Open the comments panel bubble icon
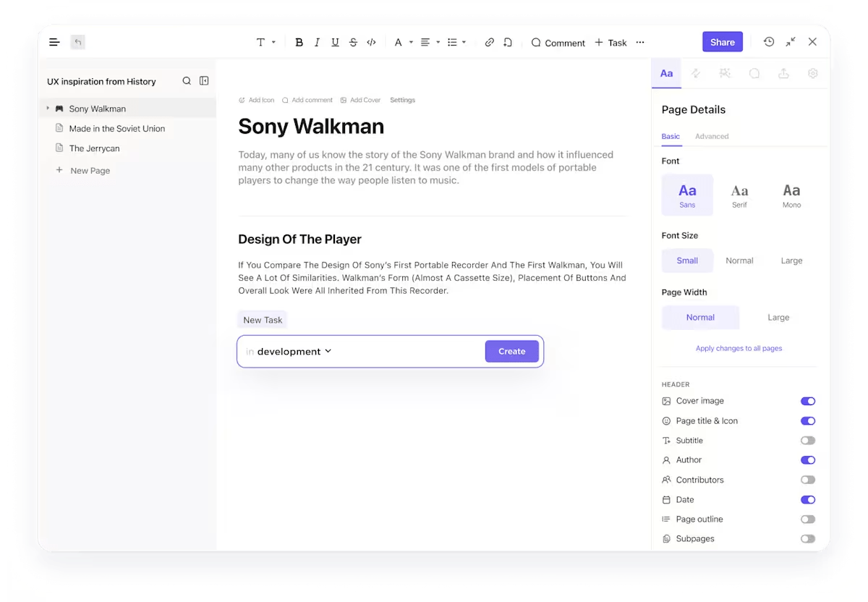This screenshot has width=868, height=602. (754, 73)
